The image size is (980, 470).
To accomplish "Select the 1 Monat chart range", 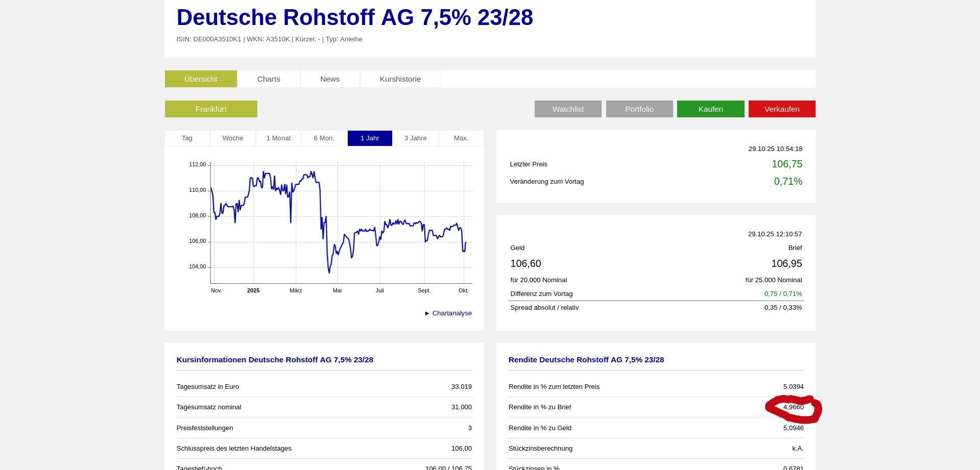I will tap(278, 138).
